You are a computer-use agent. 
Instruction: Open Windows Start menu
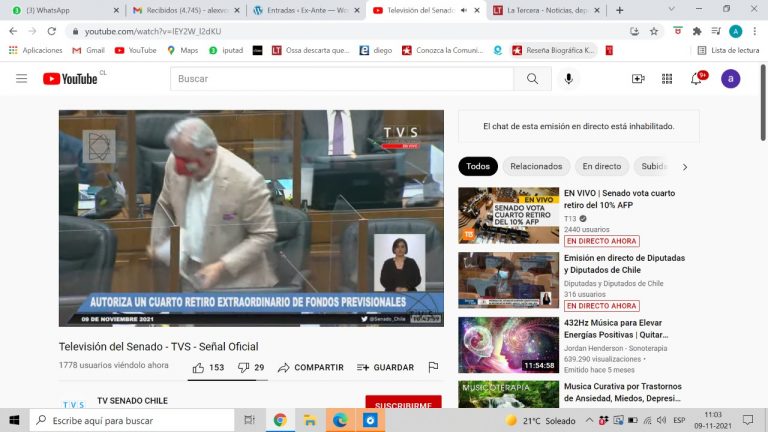[x=14, y=420]
